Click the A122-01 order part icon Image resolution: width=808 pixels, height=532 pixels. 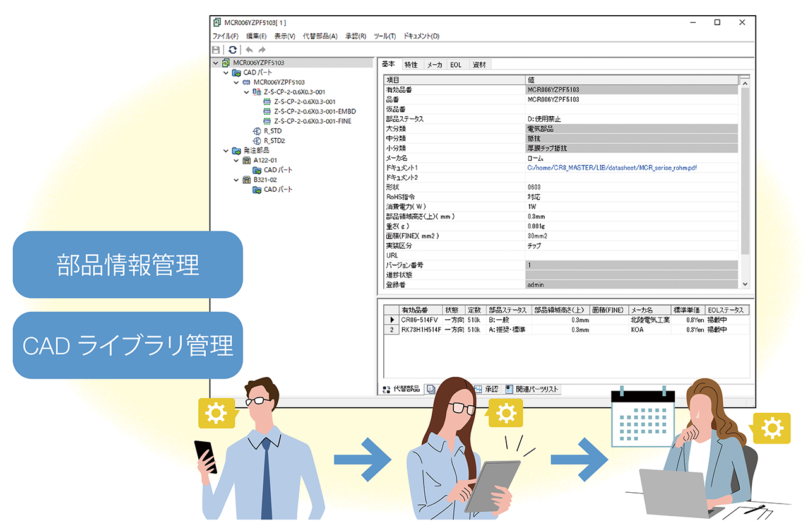[247, 160]
